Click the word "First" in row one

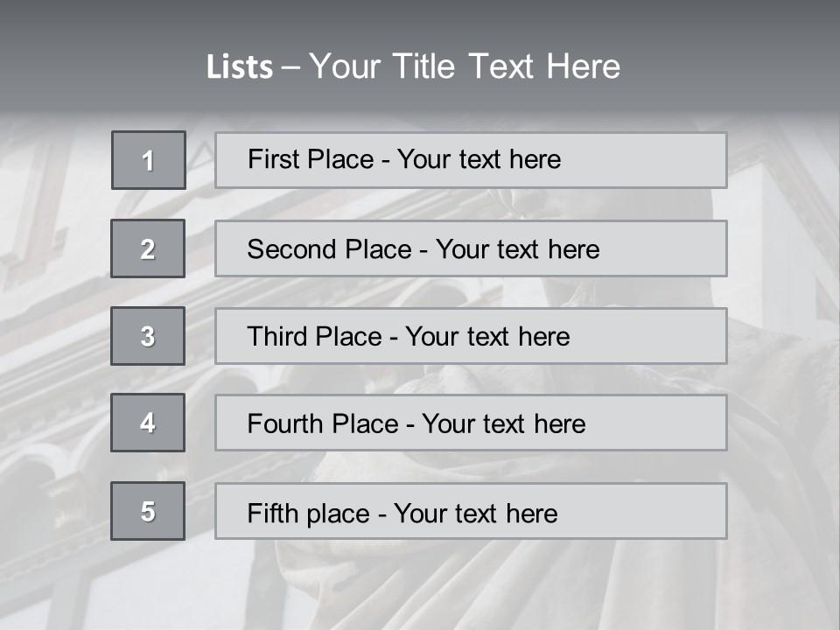coord(270,159)
